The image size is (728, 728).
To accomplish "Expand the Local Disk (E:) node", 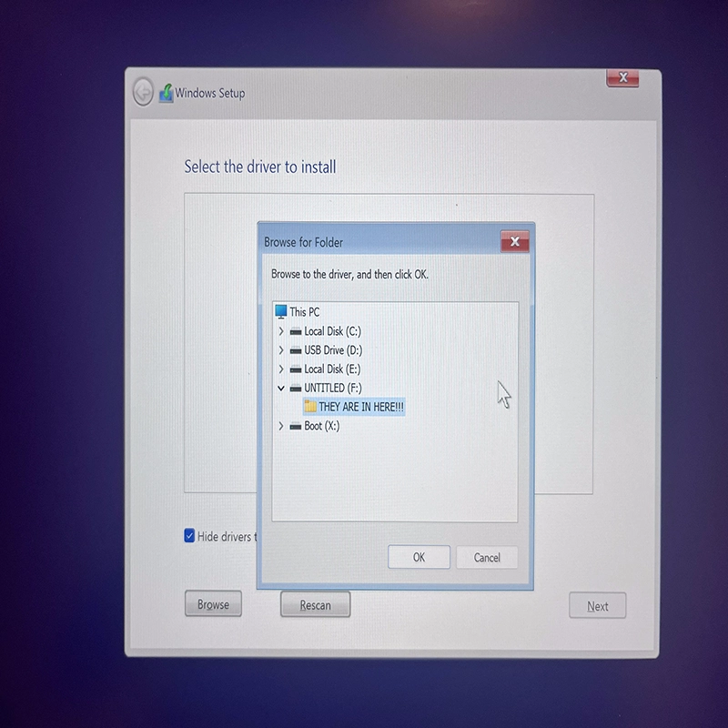I will 281,369.
